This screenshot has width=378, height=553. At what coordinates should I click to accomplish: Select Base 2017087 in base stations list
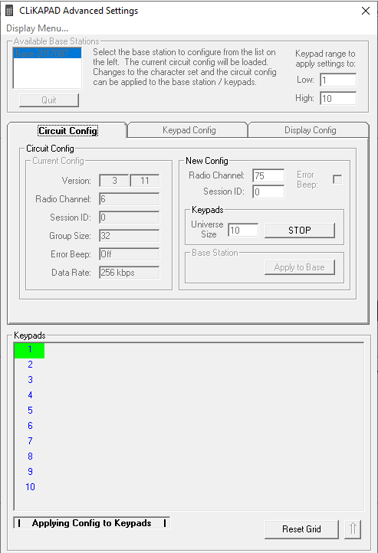coord(47,53)
